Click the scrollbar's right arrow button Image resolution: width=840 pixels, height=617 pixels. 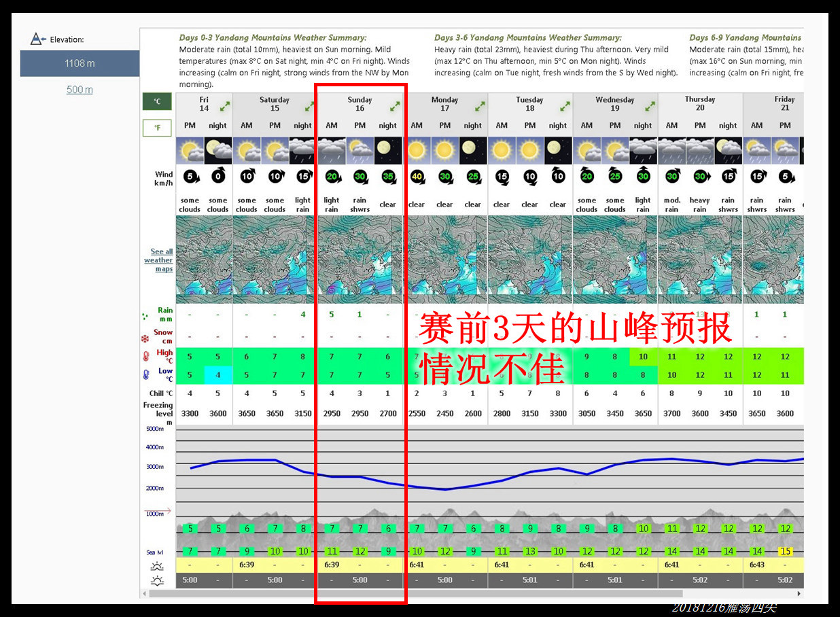click(799, 594)
